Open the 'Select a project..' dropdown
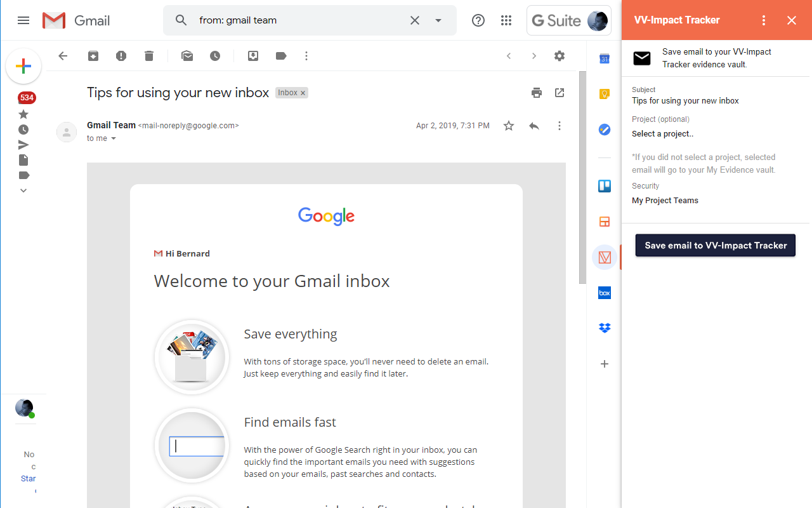The image size is (812, 508). click(x=662, y=134)
